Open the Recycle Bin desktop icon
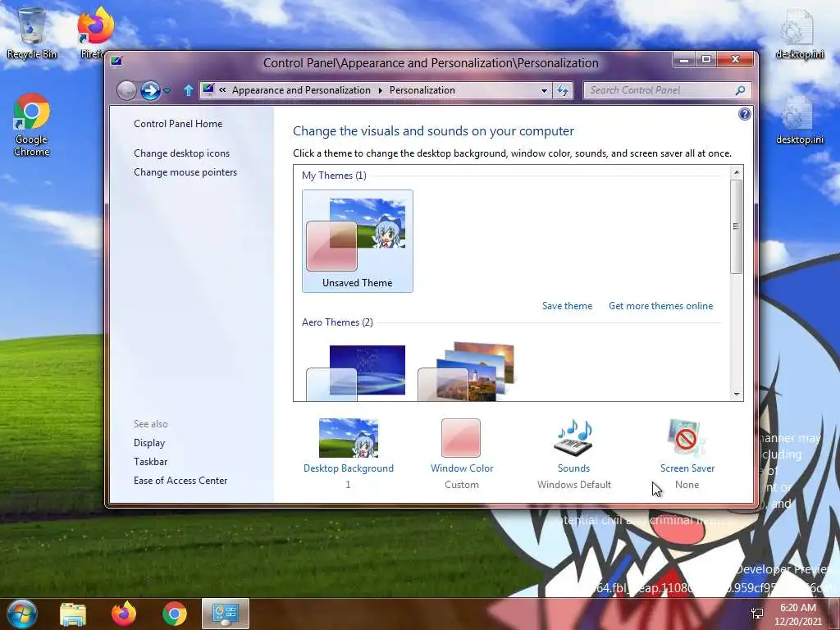This screenshot has height=630, width=840. pos(32,33)
